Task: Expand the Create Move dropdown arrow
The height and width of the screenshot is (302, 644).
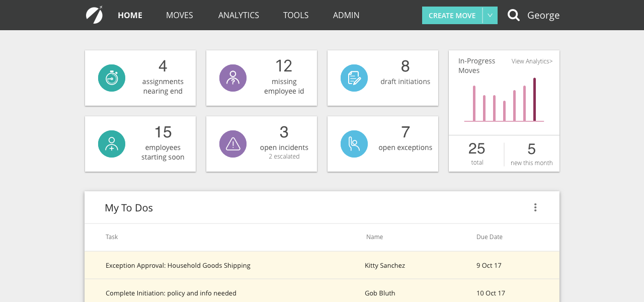Action: coord(490,16)
